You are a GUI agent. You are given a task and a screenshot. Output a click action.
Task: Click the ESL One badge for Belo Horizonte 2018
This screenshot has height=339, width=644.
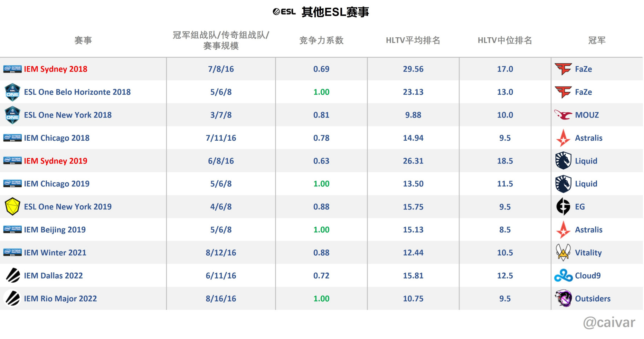pyautogui.click(x=13, y=92)
